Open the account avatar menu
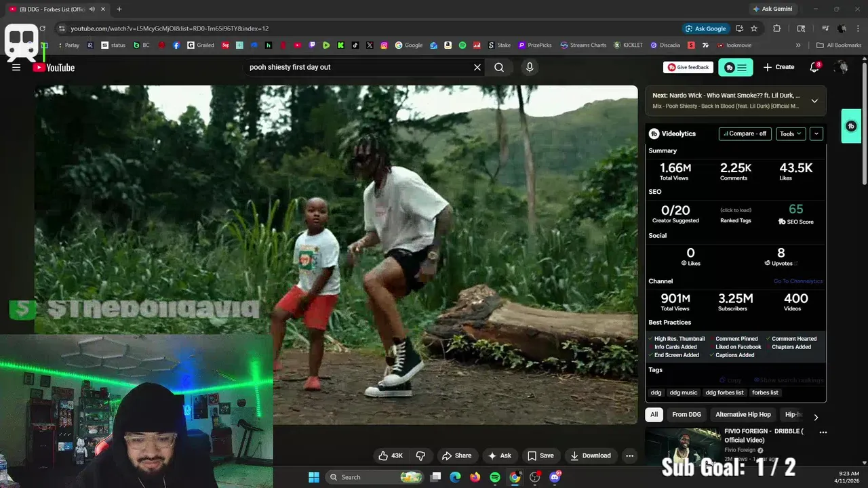This screenshot has width=868, height=488. tap(841, 67)
